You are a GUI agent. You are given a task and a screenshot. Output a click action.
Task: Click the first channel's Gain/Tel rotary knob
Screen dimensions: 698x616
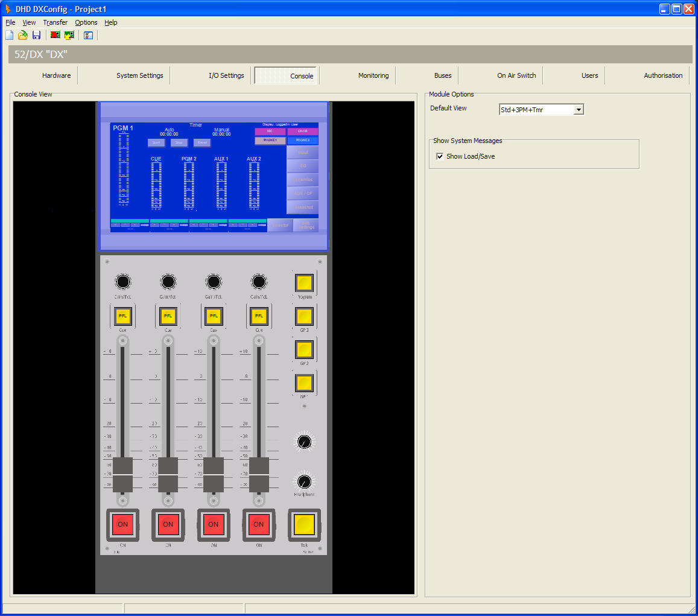pos(123,282)
